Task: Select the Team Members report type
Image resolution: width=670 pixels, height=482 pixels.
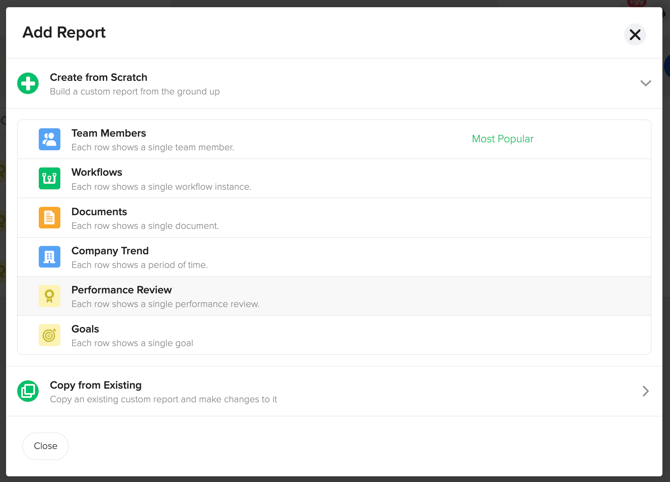Action: coord(109,133)
